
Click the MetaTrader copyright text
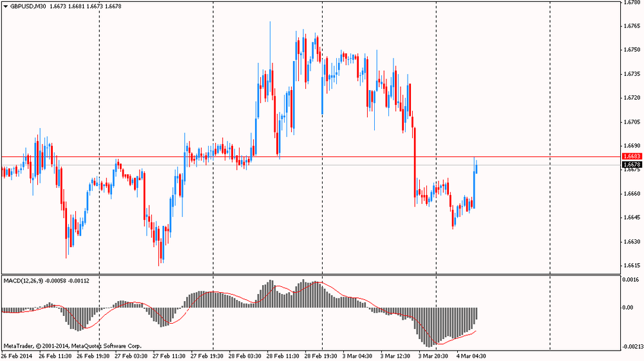coord(72,346)
